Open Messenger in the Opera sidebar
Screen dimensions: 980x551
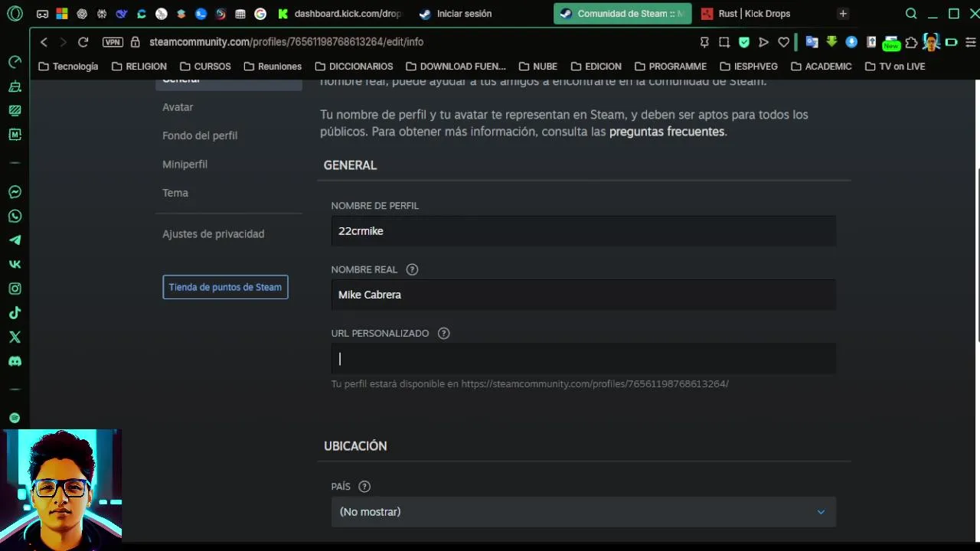point(15,192)
